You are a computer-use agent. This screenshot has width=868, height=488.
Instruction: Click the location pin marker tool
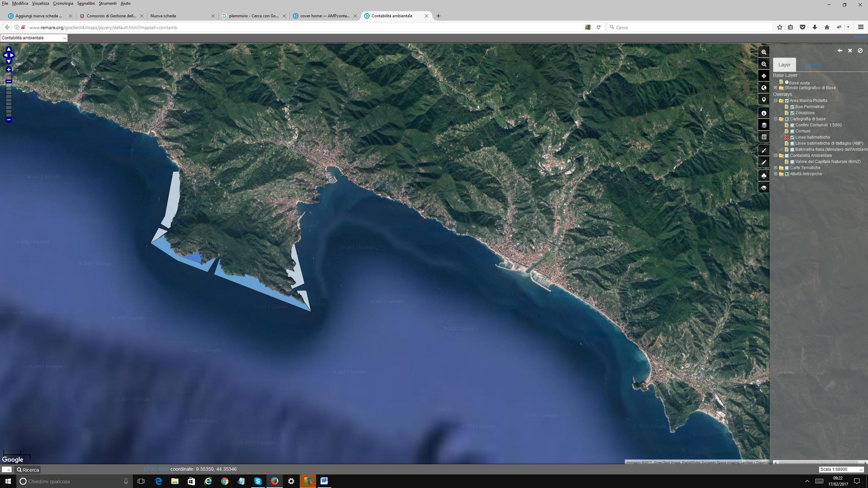click(764, 100)
